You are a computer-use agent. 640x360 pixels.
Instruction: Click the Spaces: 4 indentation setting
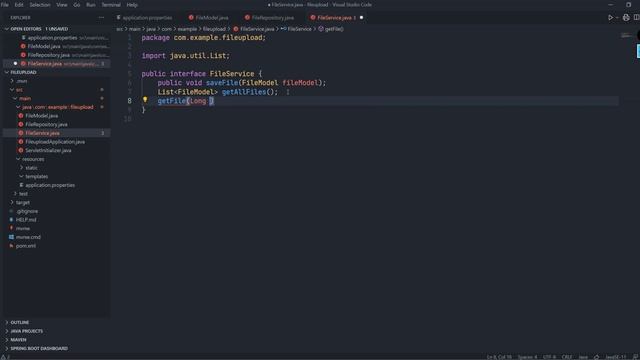point(527,357)
